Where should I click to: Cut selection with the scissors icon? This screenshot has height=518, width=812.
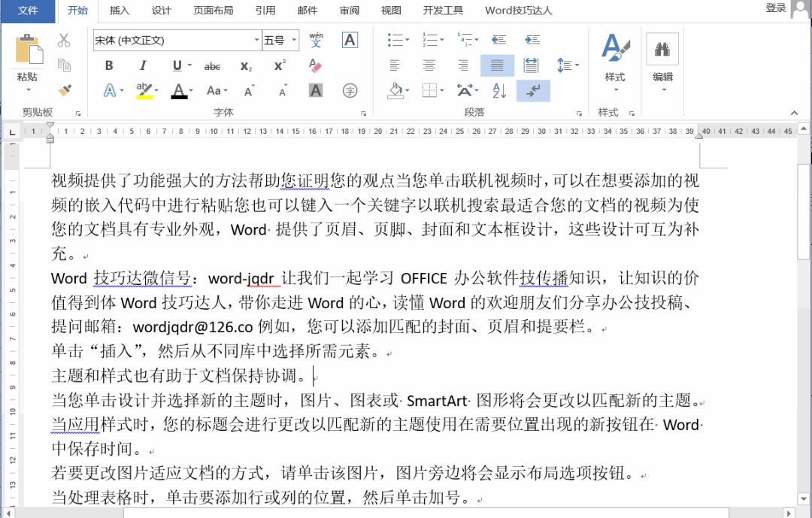pyautogui.click(x=64, y=41)
